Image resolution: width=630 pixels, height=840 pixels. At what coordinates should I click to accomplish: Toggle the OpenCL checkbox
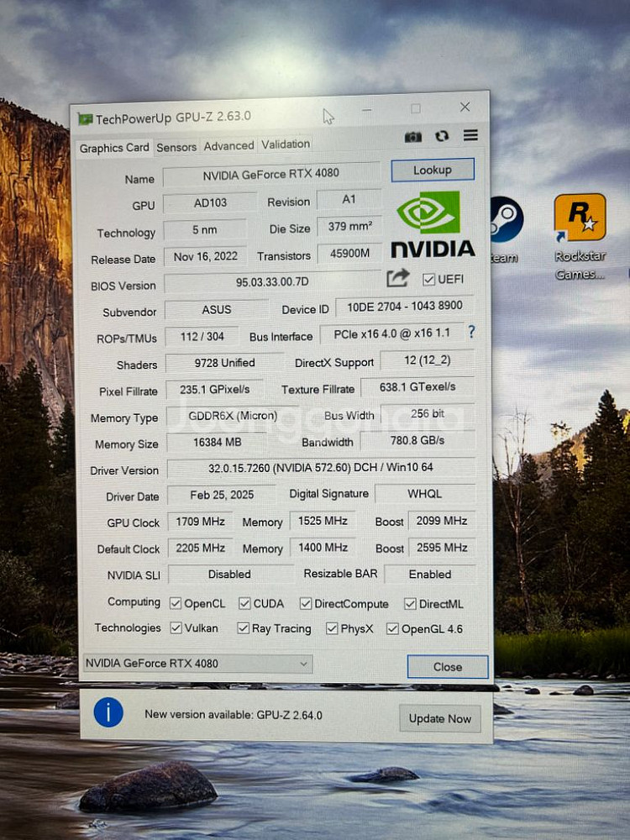(x=176, y=603)
